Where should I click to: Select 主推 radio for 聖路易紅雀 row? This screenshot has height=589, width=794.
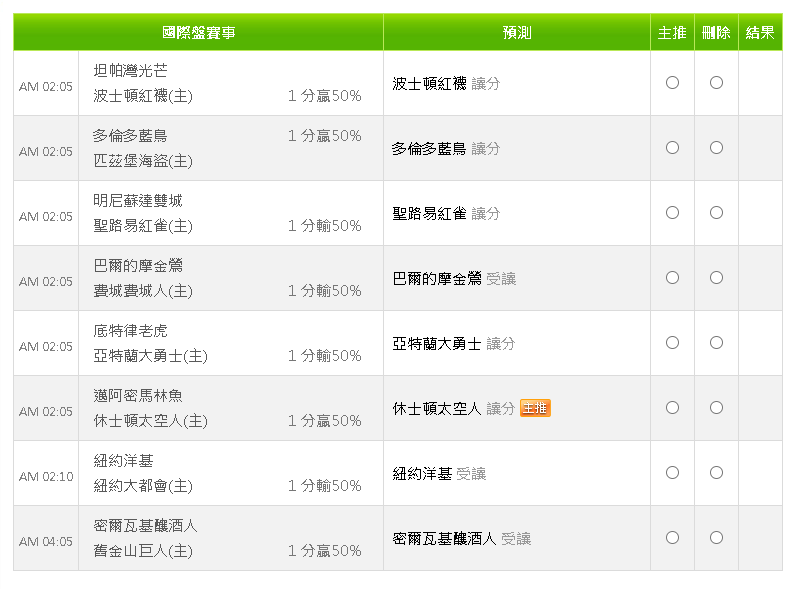click(672, 213)
